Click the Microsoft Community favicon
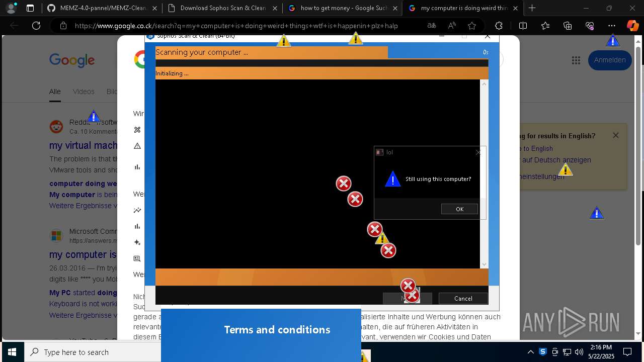Screen dimensions: 644x362 pyautogui.click(x=56, y=235)
